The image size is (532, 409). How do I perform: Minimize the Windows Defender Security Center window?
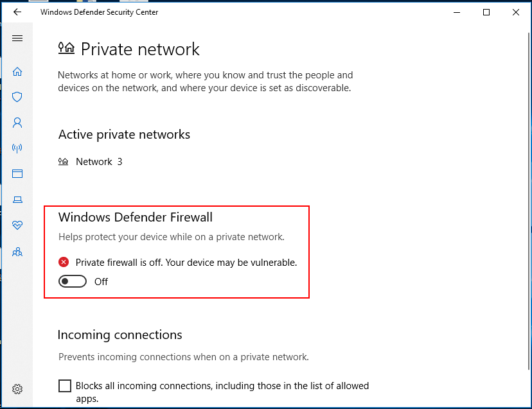[457, 12]
